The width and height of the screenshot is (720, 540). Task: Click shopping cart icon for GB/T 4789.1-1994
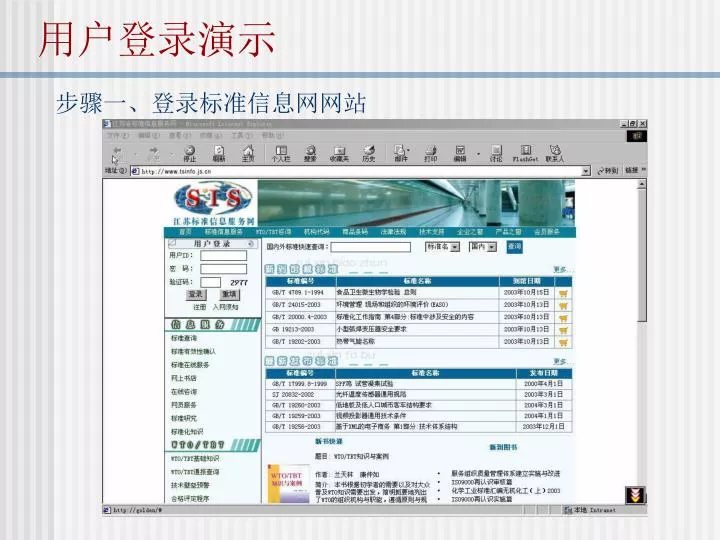563,294
